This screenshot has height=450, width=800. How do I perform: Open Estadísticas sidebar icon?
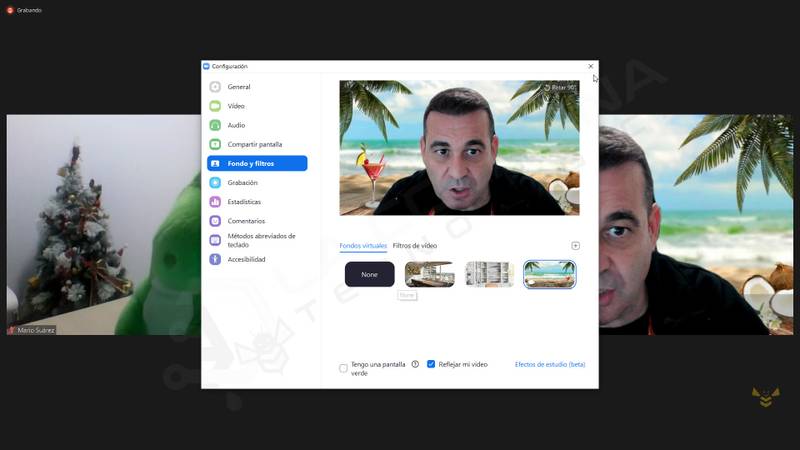point(215,202)
